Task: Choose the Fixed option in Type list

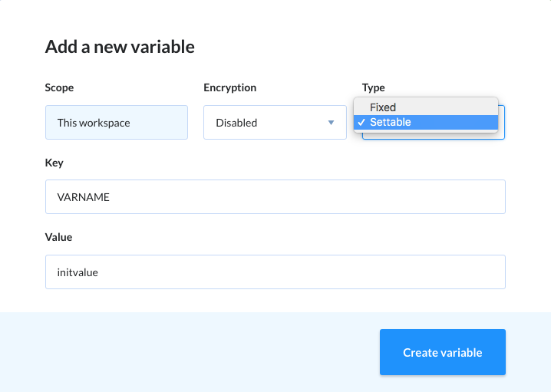Action: pyautogui.click(x=426, y=107)
